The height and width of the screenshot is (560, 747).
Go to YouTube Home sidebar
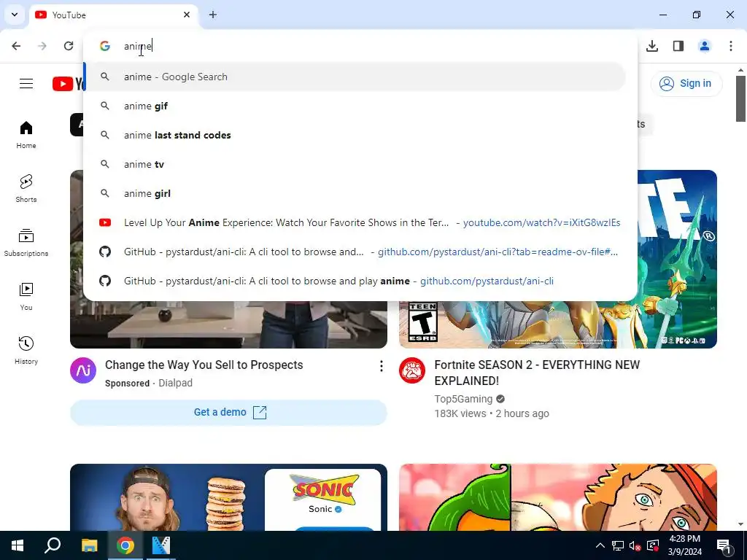26,135
